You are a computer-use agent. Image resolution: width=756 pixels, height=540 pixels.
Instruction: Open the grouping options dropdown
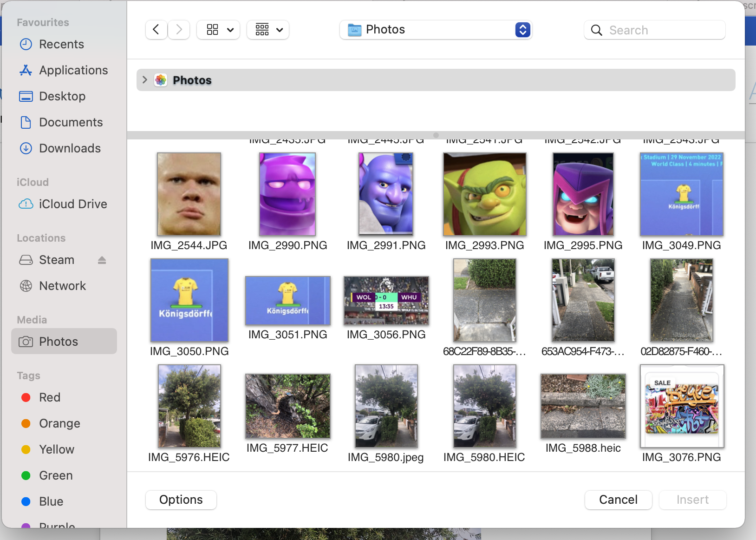(x=268, y=30)
